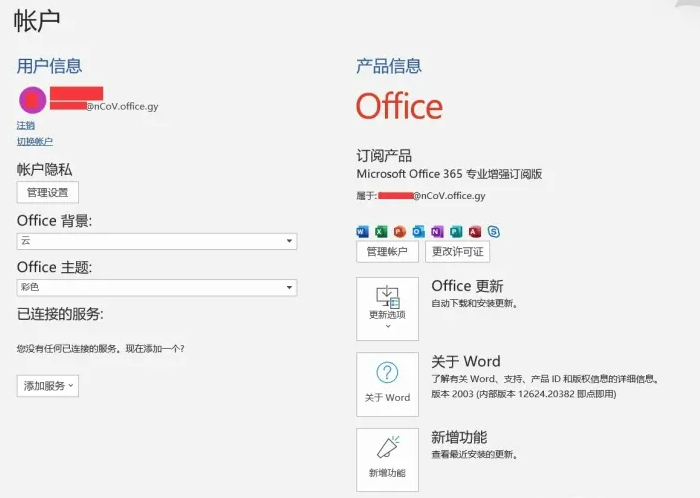Expand the Office 背景 dropdown arrow
The width and height of the screenshot is (700, 498).
pos(289,241)
